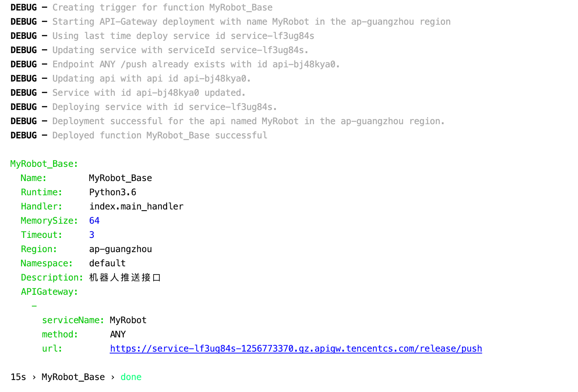This screenshot has width=578, height=392.
Task: Select the "Deployed function MyRobot_Base successful" line
Action: point(160,135)
